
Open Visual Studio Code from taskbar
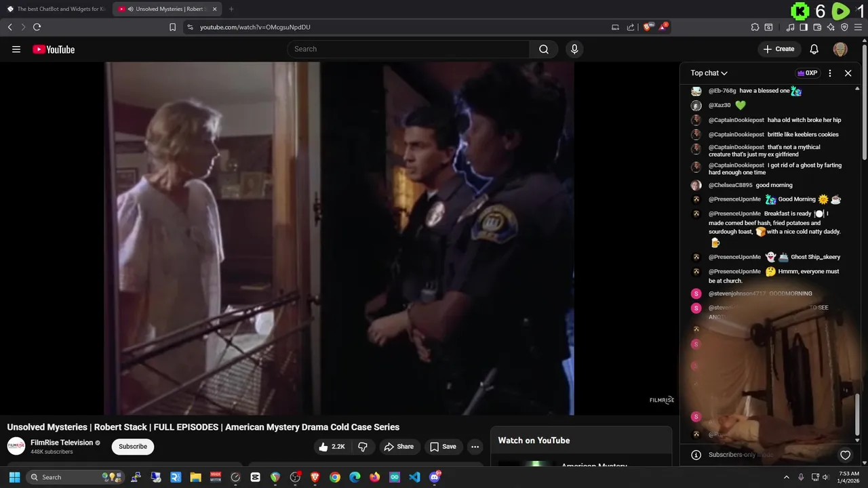414,477
